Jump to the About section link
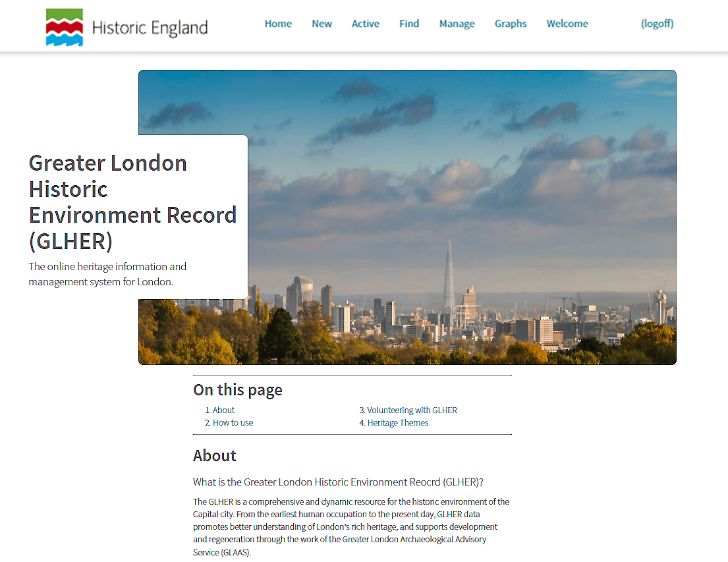Viewport: 728px width, 562px height. pyautogui.click(x=223, y=410)
